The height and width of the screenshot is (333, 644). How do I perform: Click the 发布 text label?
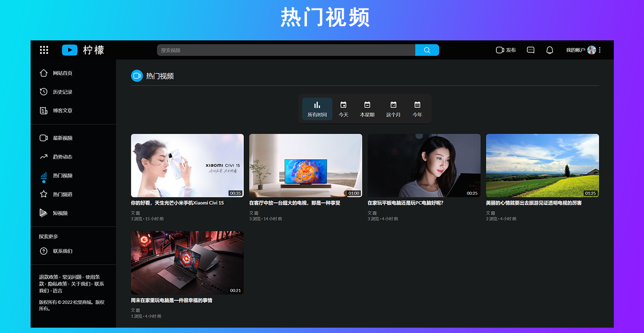click(x=511, y=50)
